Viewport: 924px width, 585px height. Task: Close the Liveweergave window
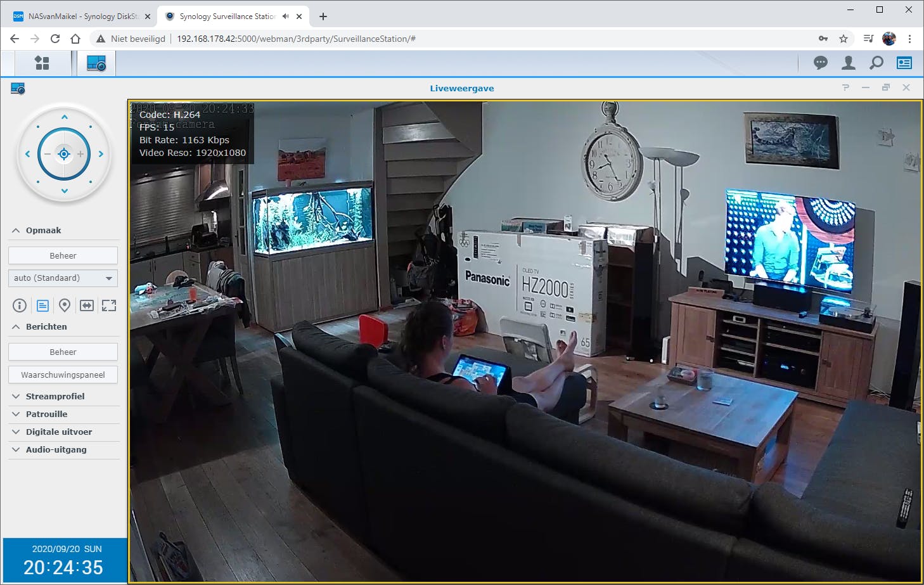click(906, 87)
